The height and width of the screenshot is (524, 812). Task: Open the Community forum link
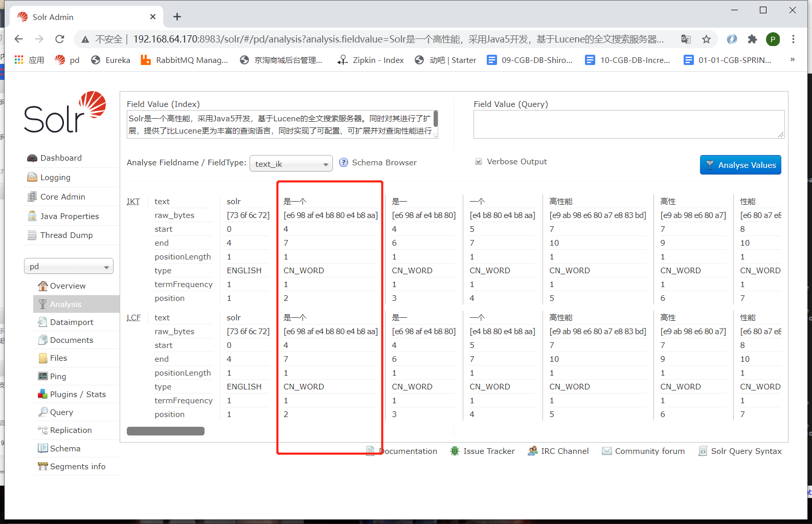coord(649,451)
